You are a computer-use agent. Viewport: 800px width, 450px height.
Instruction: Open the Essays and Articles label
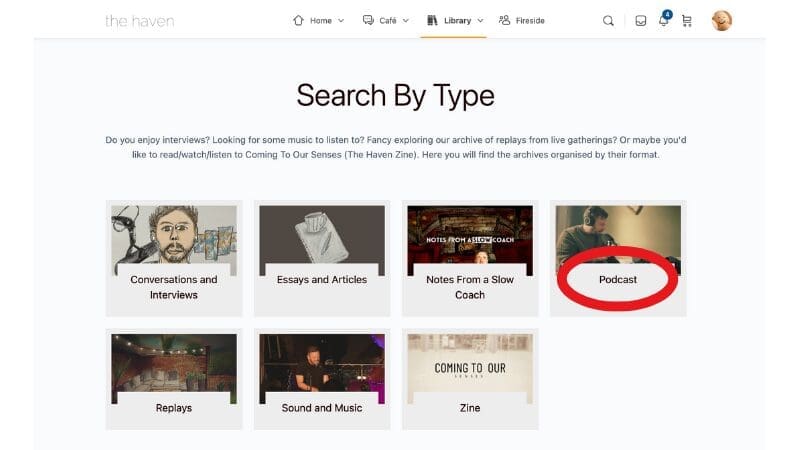322,280
